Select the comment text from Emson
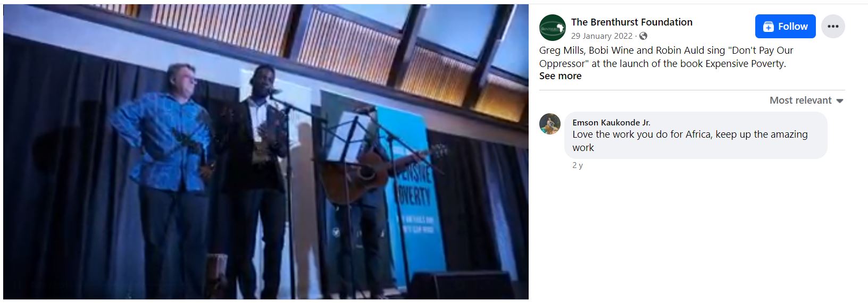This screenshot has width=868, height=303. coord(690,141)
